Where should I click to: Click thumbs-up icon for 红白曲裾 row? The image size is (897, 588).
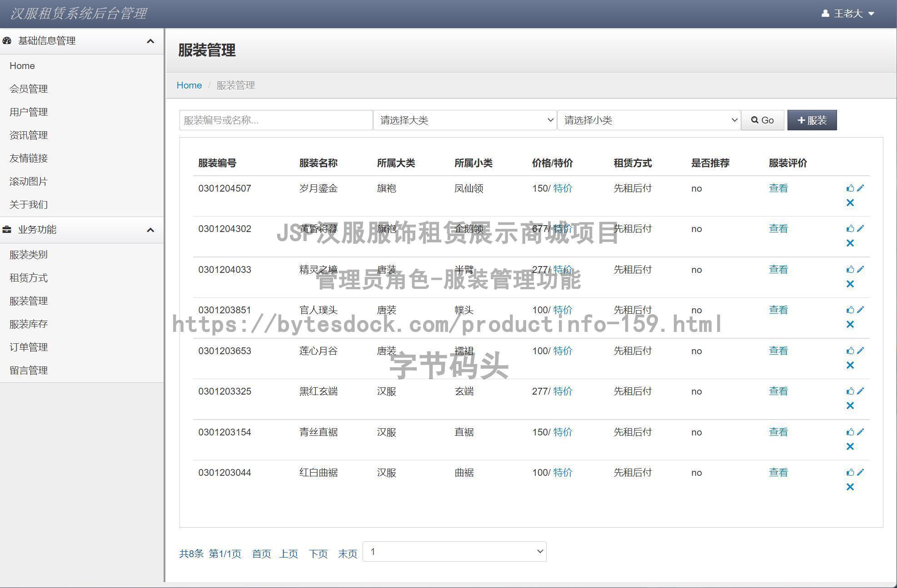click(850, 472)
